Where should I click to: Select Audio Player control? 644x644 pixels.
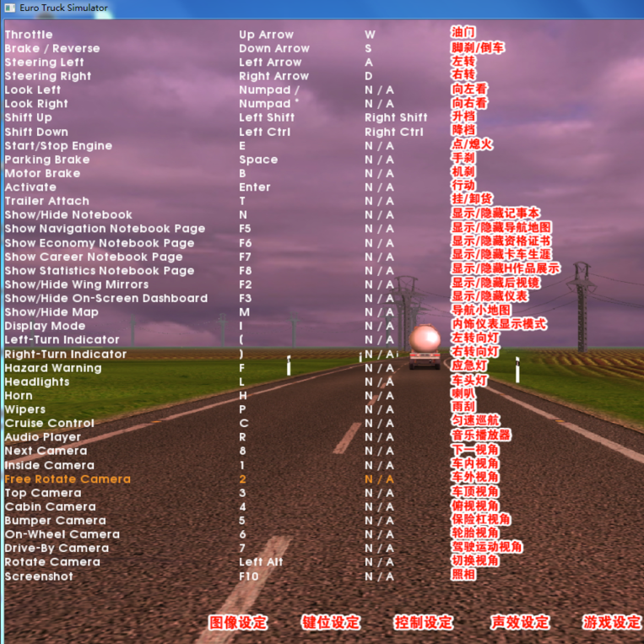tap(43, 437)
